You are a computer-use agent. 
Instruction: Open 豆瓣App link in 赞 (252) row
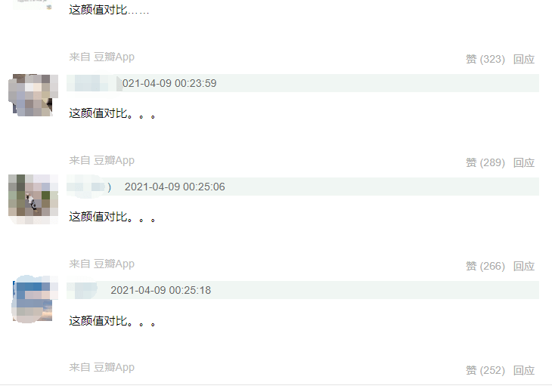pos(113,367)
